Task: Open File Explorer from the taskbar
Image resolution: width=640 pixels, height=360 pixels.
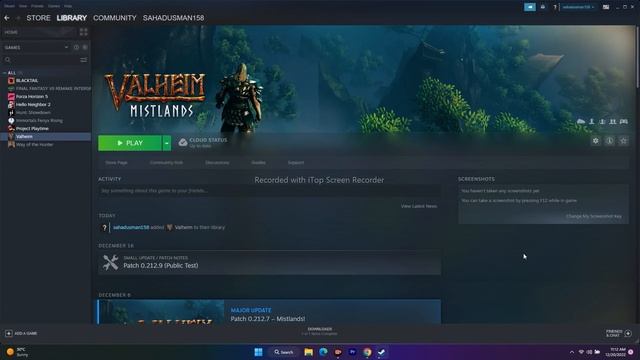Action: click(x=309, y=352)
